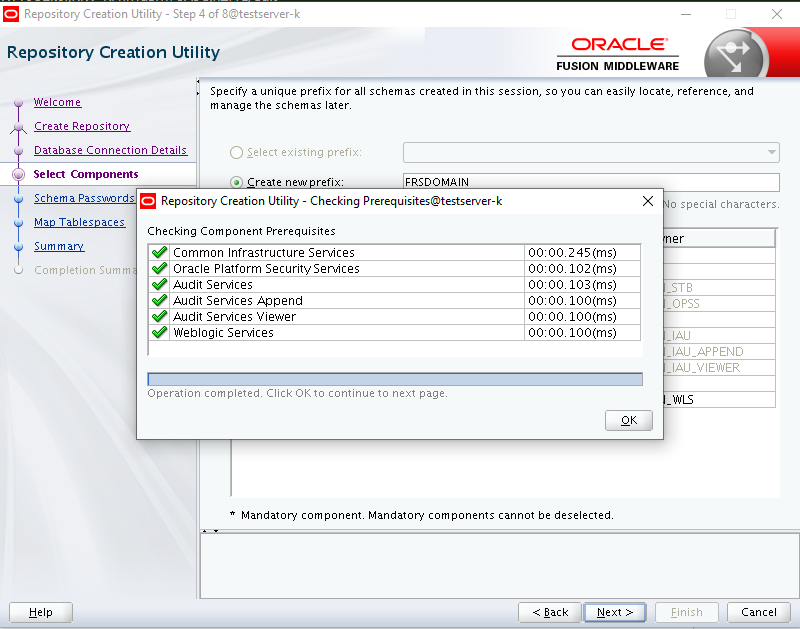
Task: Click the empty messages pane at bottom
Action: pos(499,566)
